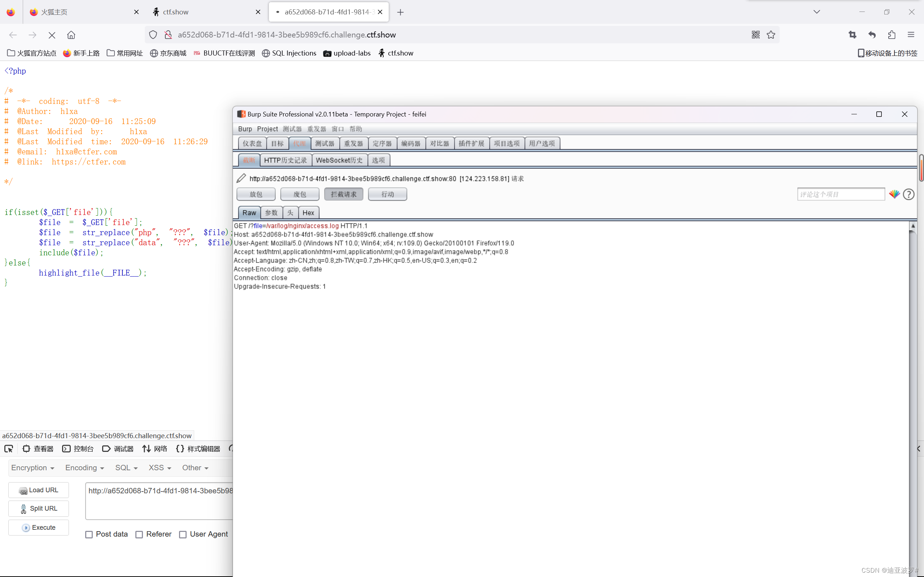Screen dimensions: 924x577
Task: Open Firefox extensions puzzle icon
Action: coord(892,35)
